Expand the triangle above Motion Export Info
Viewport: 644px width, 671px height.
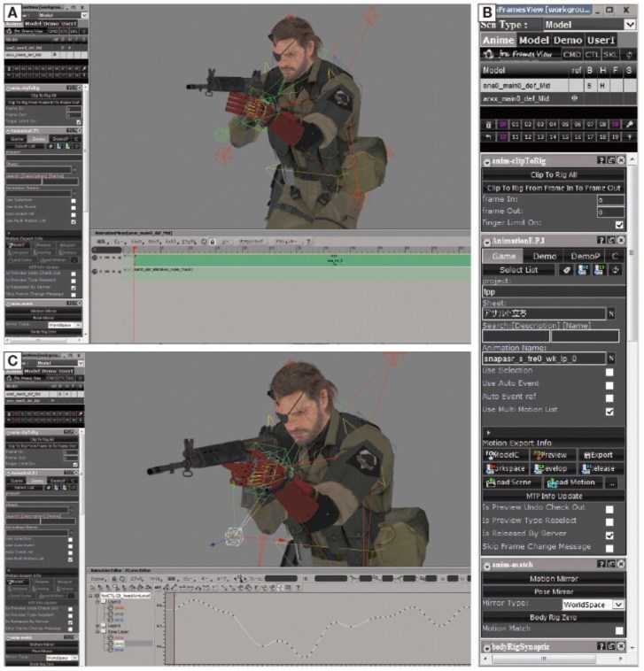(488, 433)
